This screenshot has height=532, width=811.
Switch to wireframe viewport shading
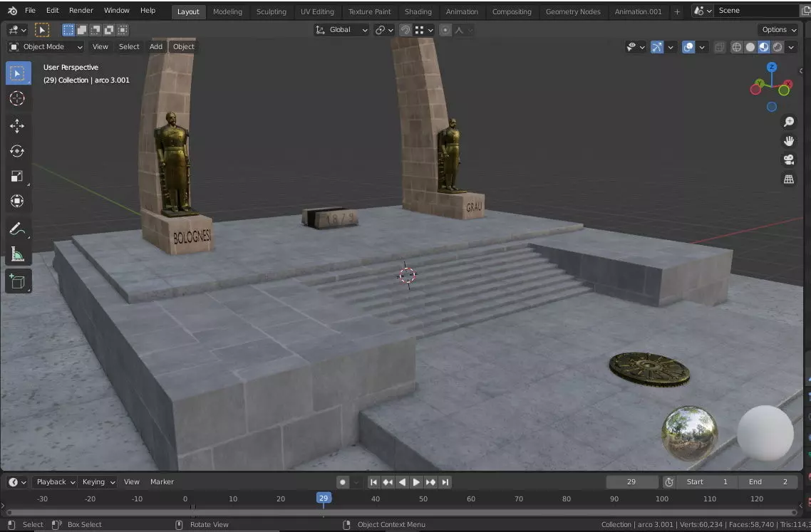736,47
